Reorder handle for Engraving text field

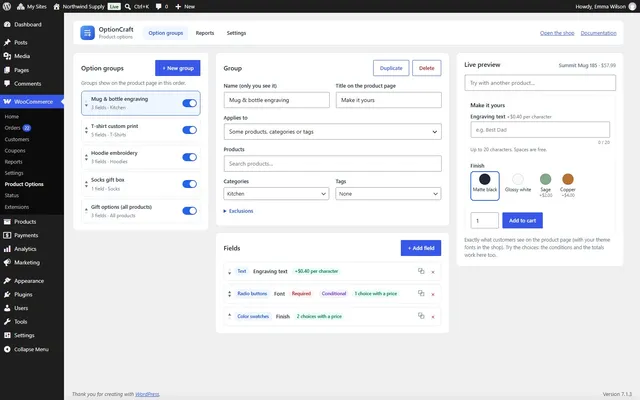[x=229, y=272]
